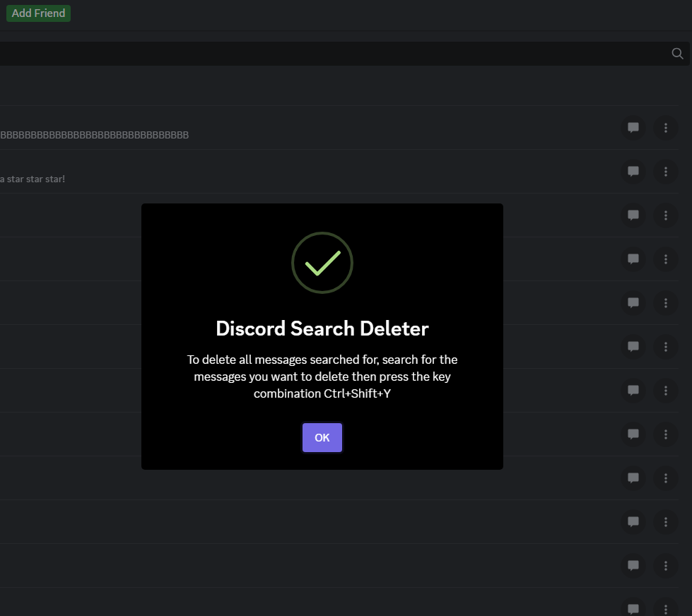The image size is (692, 616).
Task: Click the Ctrl+Shift+Y instruction text
Action: point(322,377)
